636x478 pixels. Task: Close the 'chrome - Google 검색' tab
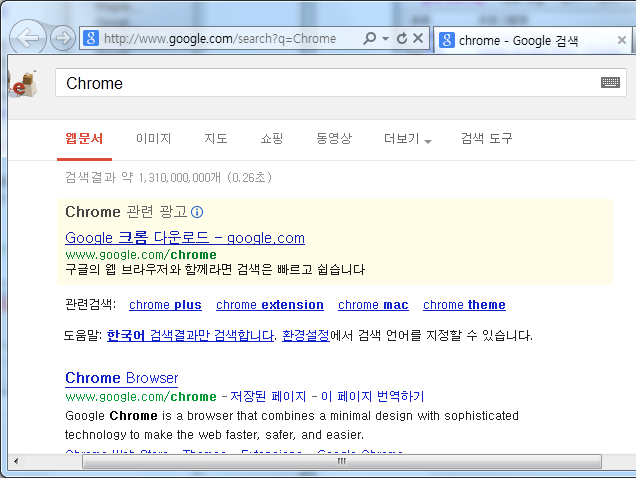pos(621,40)
